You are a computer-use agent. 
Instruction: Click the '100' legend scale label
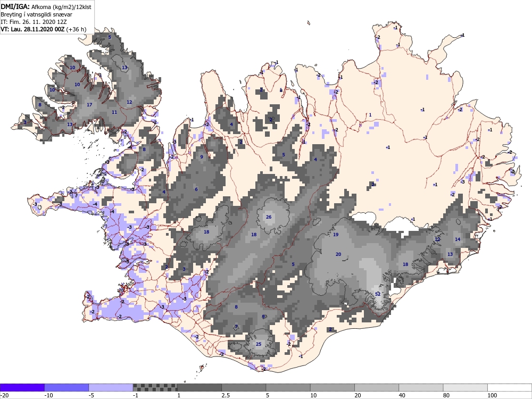point(492,395)
